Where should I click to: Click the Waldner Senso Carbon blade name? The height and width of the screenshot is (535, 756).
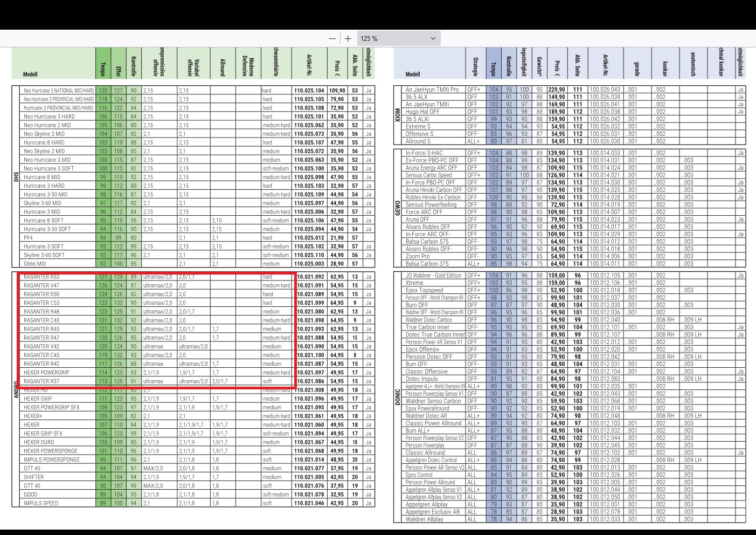pyautogui.click(x=433, y=401)
